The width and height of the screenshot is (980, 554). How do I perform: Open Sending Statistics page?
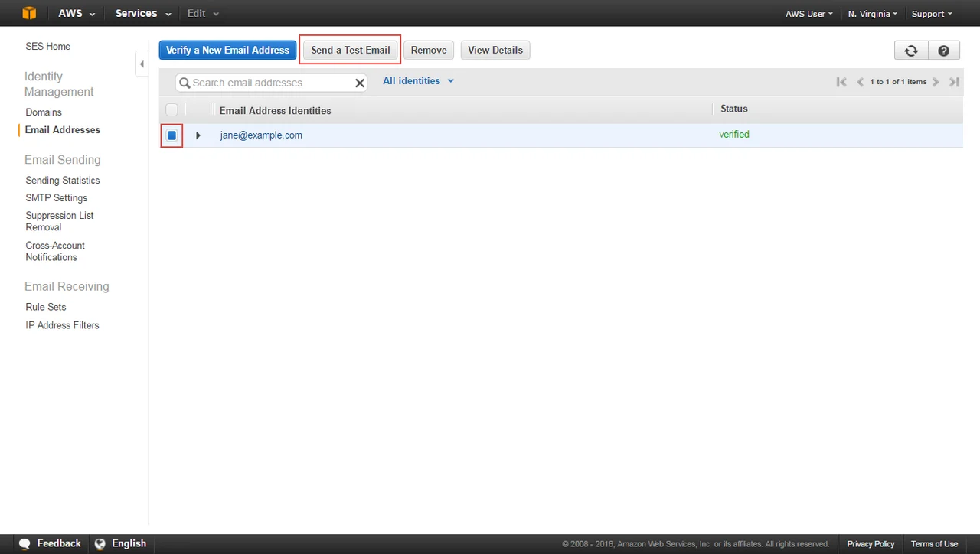[63, 181]
